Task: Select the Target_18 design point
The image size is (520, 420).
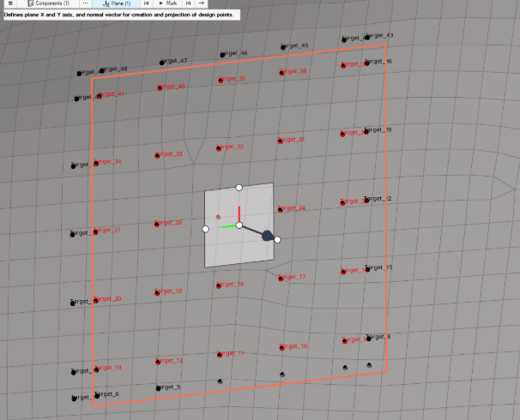Action: pyautogui.click(x=219, y=285)
